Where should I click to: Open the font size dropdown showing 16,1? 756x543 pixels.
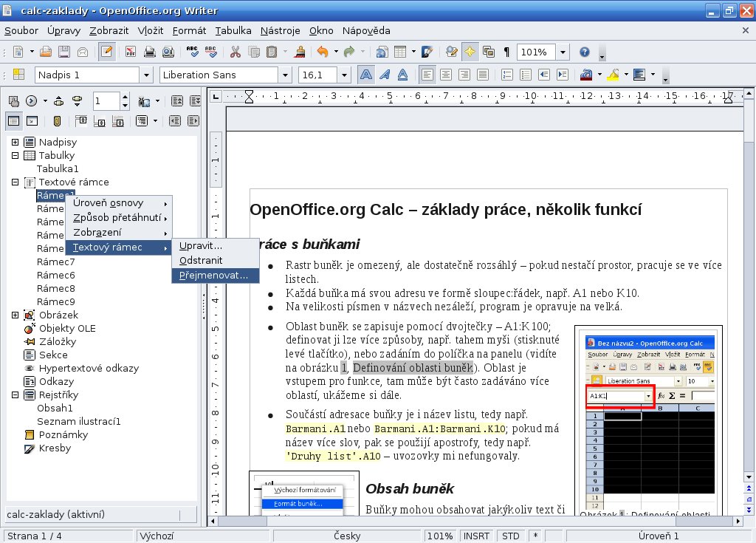pyautogui.click(x=344, y=75)
